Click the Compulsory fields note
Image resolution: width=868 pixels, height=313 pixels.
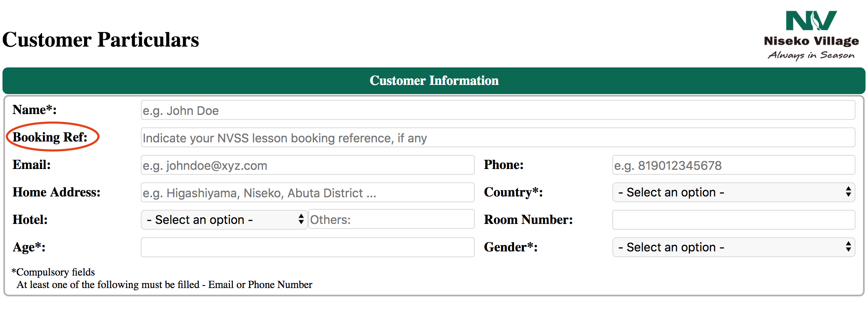(53, 272)
